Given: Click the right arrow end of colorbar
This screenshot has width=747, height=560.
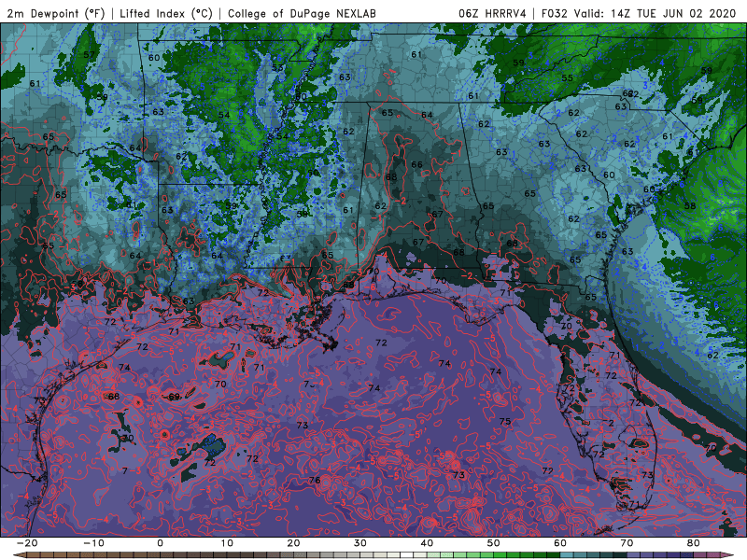Looking at the screenshot, I should point(728,555).
